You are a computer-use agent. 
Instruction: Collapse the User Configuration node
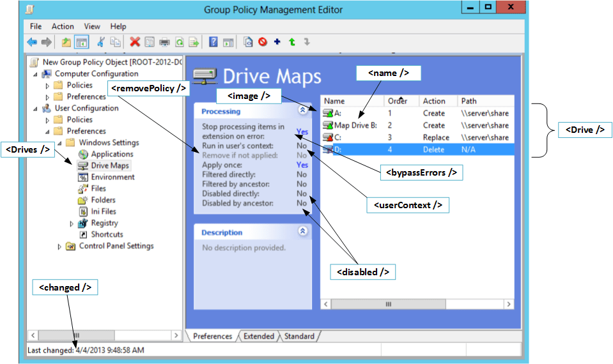point(36,109)
